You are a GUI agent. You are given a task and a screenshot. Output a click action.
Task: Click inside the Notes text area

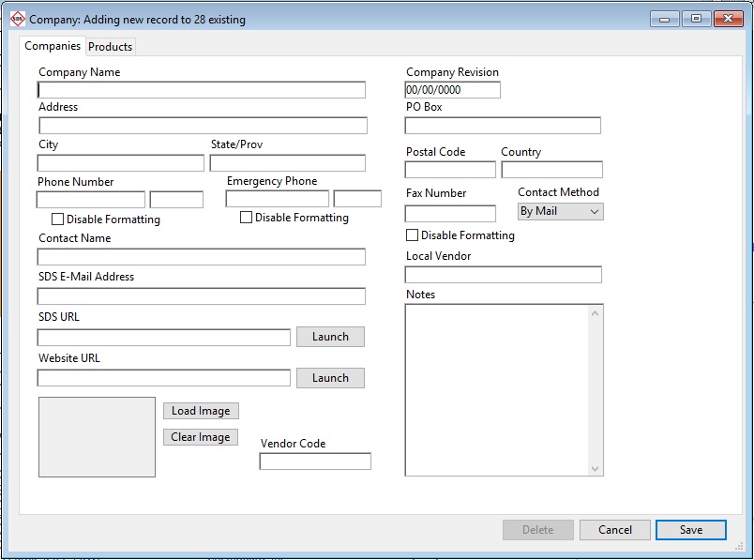(497, 389)
